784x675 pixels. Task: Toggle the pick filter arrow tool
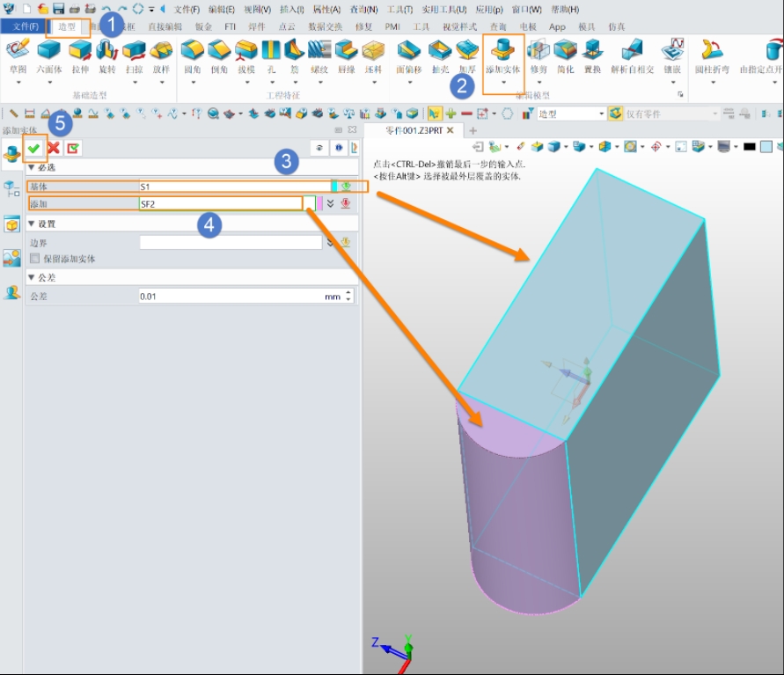tap(434, 114)
